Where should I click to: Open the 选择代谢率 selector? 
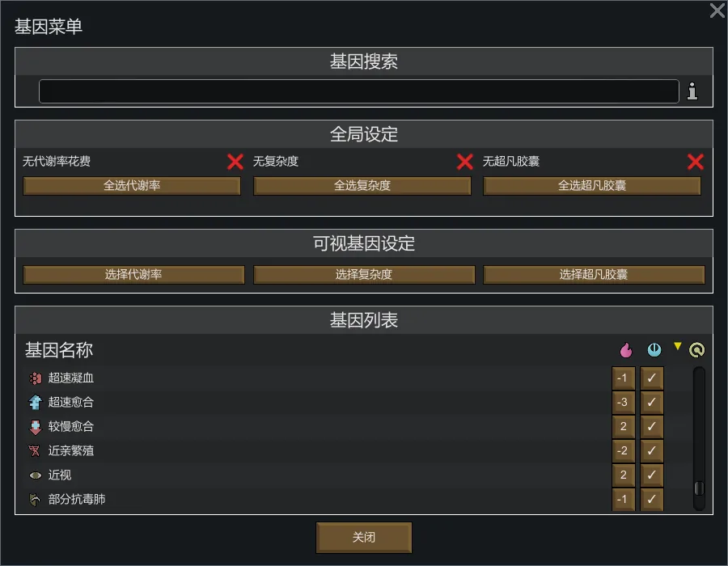coord(133,275)
